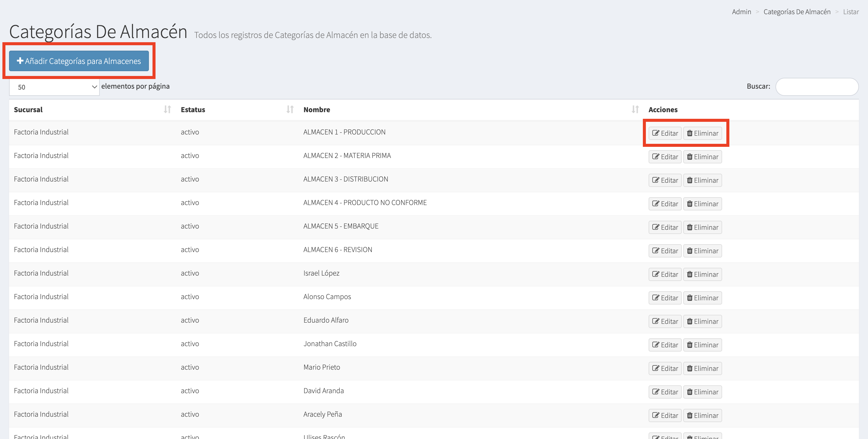Edit ALMACEN 1 - PRODUCCION row
Screen dimensions: 868x439
tap(665, 133)
